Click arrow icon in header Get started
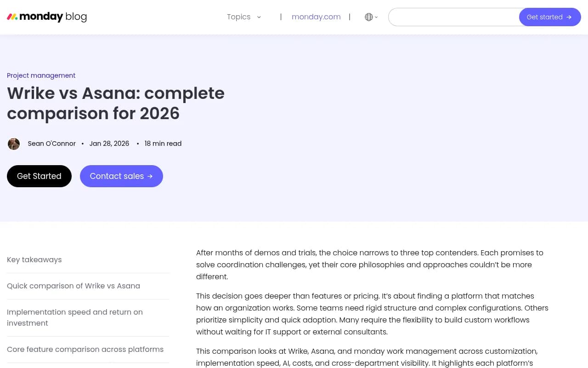The image size is (588, 368). click(x=569, y=17)
